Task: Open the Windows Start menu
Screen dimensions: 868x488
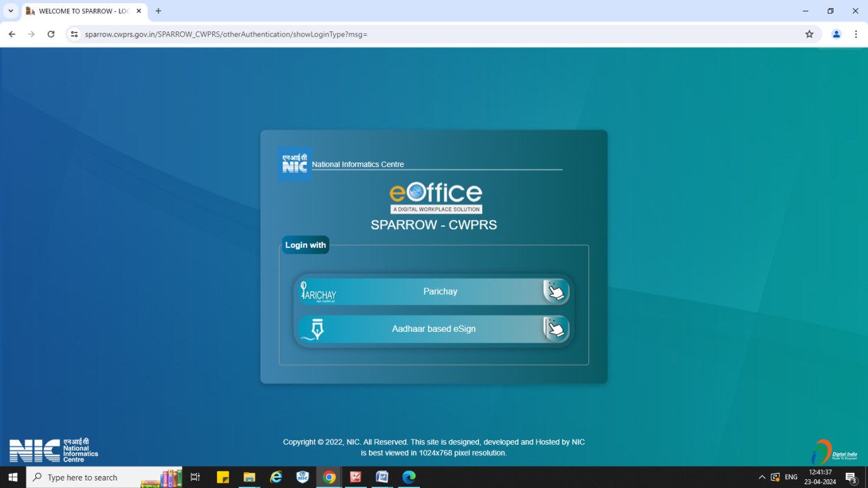Action: (x=13, y=477)
